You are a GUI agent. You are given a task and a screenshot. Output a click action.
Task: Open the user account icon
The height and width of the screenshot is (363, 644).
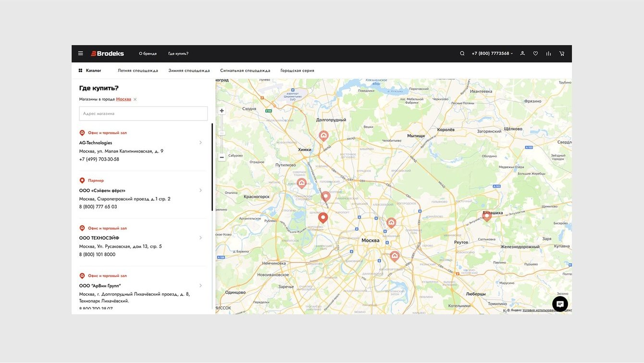[522, 53]
